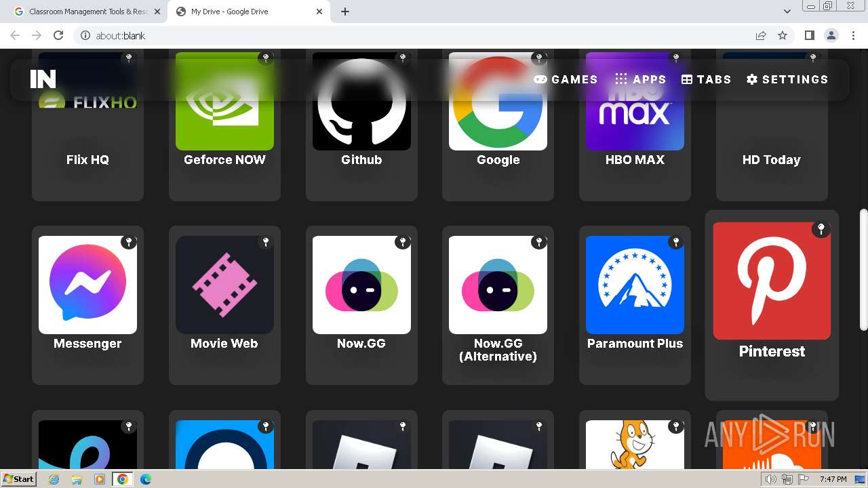Go to the GAMES section
Viewport: 868px width, 488px height.
566,79
